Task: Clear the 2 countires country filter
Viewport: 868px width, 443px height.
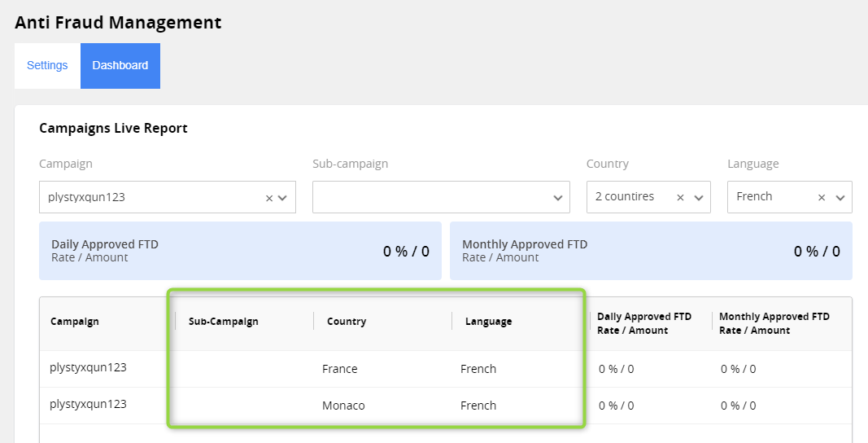Action: (680, 197)
